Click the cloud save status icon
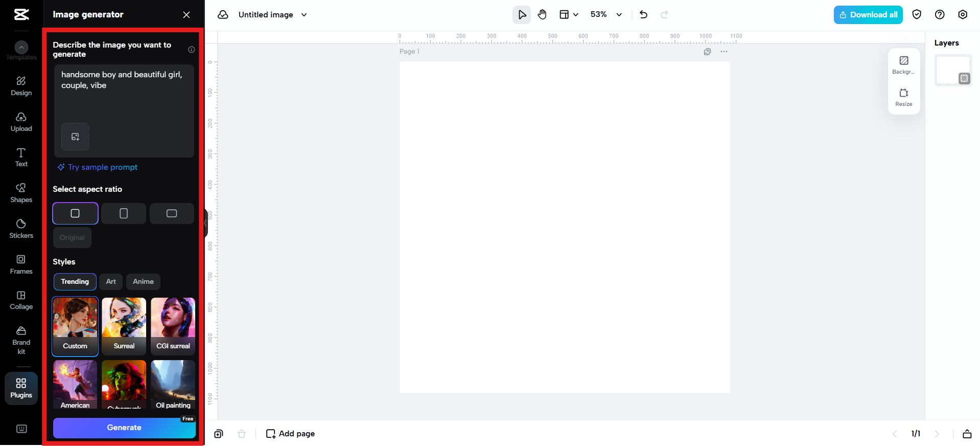The width and height of the screenshot is (980, 446). (223, 15)
